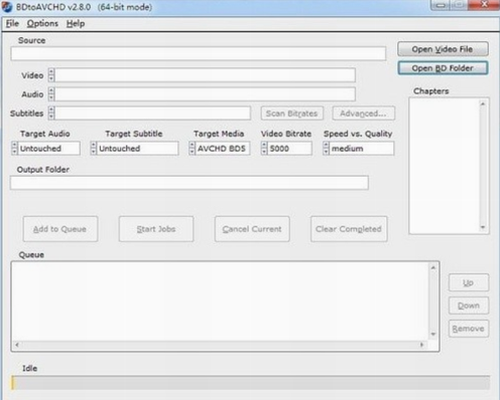500x400 pixels.
Task: Close the BDtoAVCHD window
Action: (x=483, y=5)
